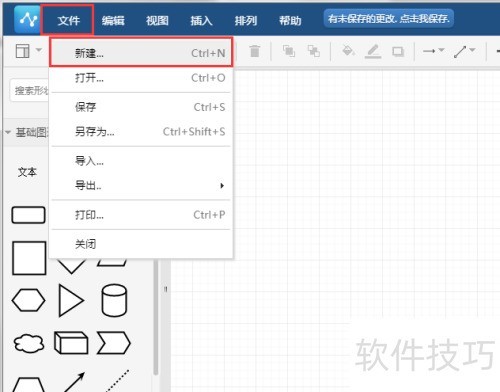Toggle the shadow square icon
This screenshot has height=392, width=500.
pos(398,52)
